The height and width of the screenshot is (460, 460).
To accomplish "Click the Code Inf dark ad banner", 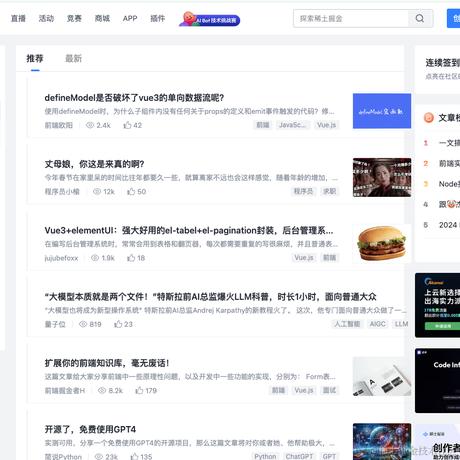I will [437, 381].
